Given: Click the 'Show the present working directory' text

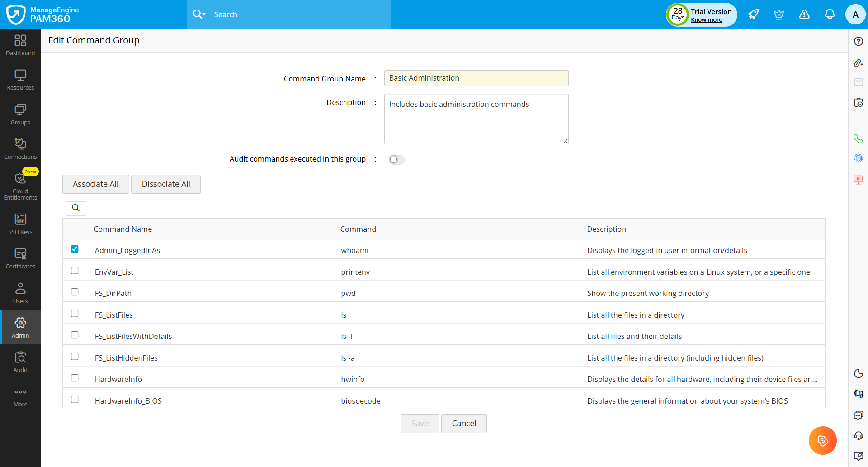Looking at the screenshot, I should click(x=648, y=293).
